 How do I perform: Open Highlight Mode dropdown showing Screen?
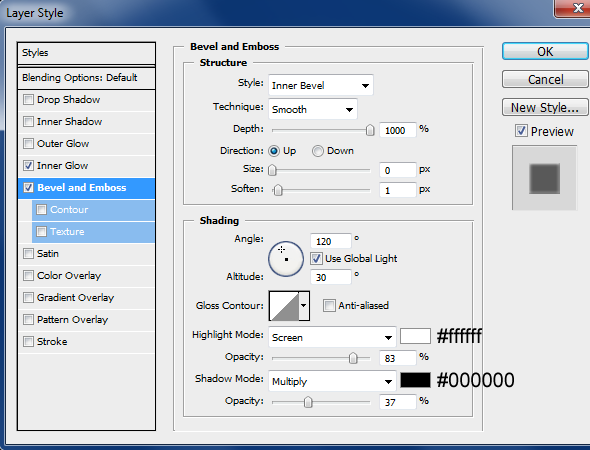(x=332, y=337)
